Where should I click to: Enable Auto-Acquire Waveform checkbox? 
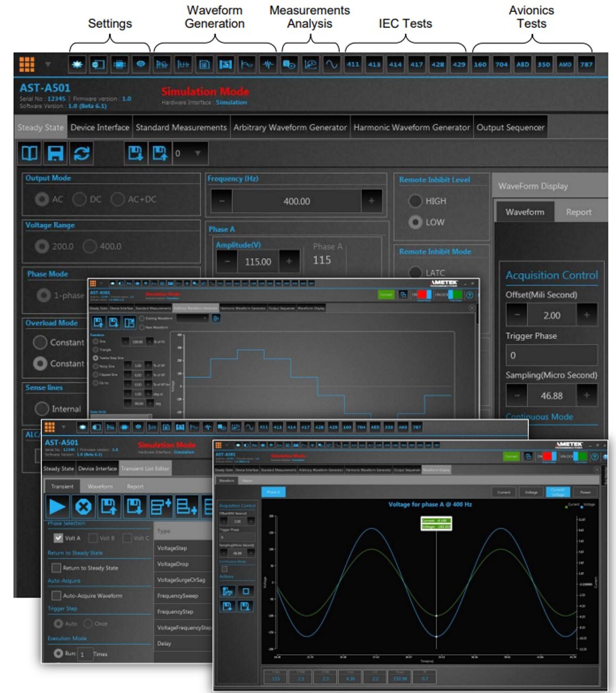[56, 596]
